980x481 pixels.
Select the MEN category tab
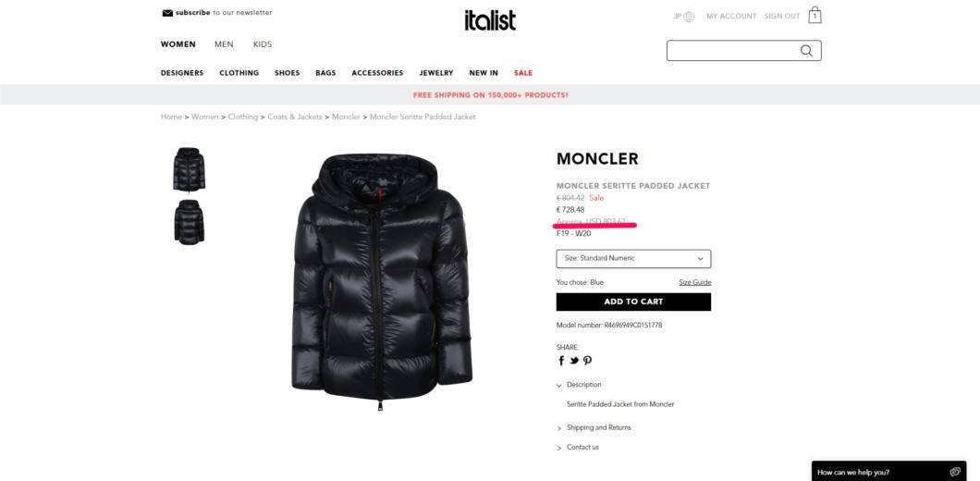point(224,44)
